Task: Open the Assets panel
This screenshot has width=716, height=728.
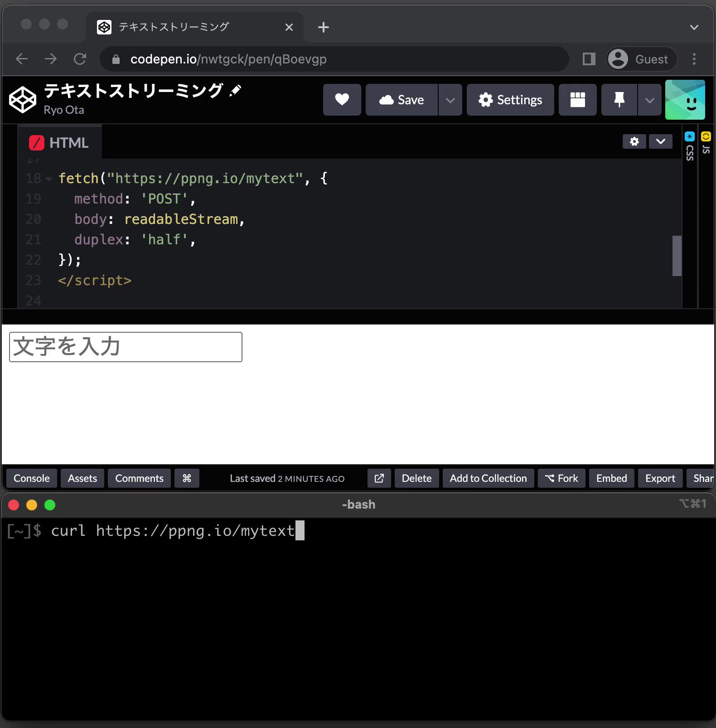Action: pyautogui.click(x=82, y=478)
